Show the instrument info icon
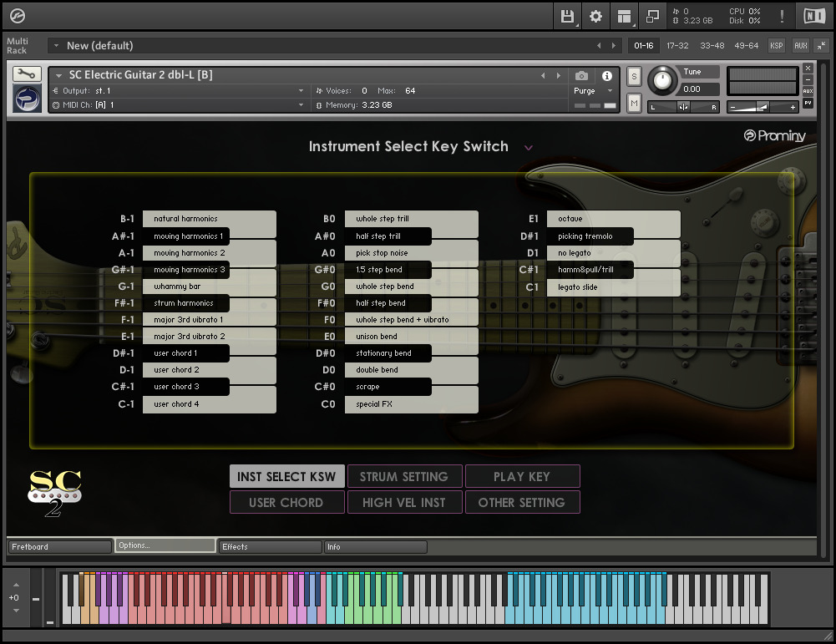Viewport: 836px width, 644px height. coord(606,76)
